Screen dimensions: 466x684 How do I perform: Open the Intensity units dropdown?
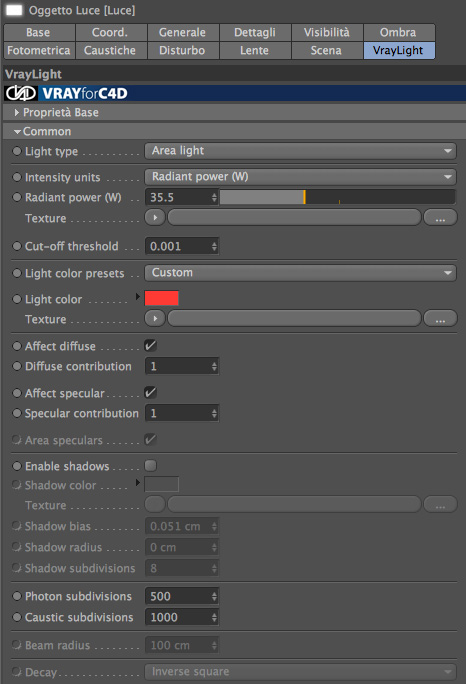(301, 177)
